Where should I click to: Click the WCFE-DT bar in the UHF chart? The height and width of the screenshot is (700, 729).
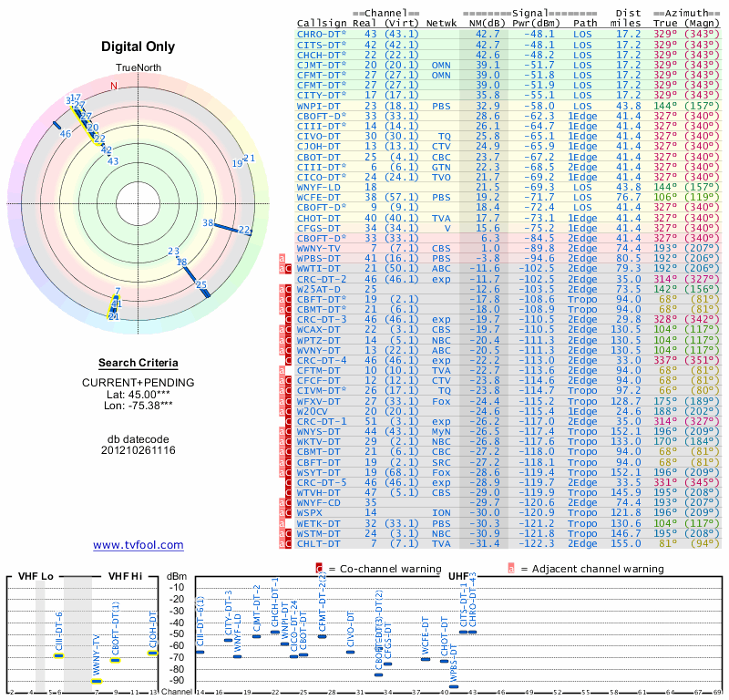(426, 659)
